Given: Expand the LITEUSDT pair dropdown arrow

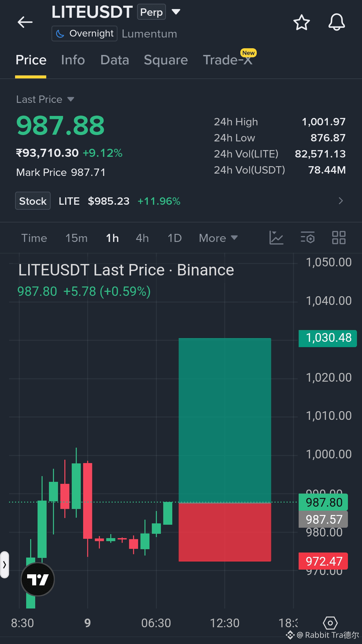Looking at the screenshot, I should click(x=176, y=12).
